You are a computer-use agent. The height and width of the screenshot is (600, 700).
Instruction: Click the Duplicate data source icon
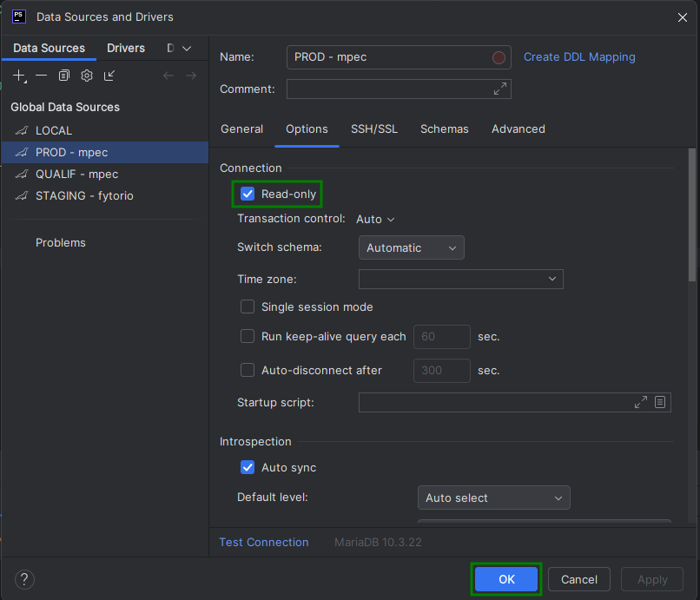coord(63,76)
